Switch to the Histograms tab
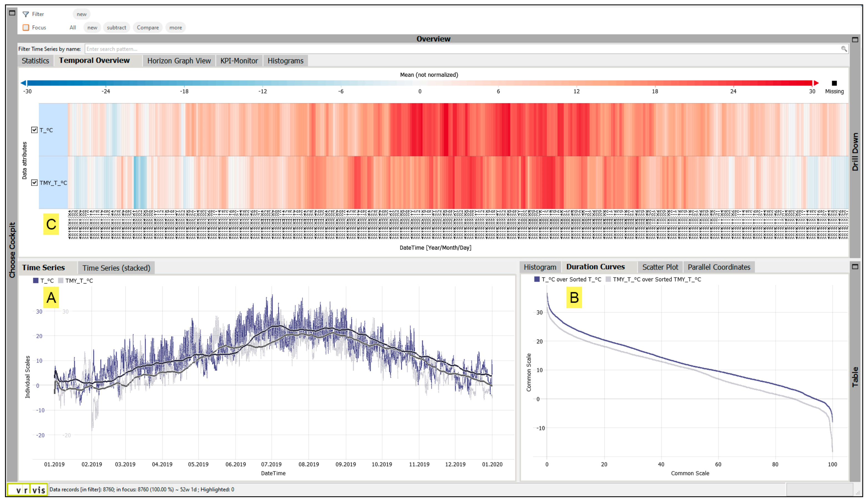The height and width of the screenshot is (502, 868). pyautogui.click(x=286, y=61)
